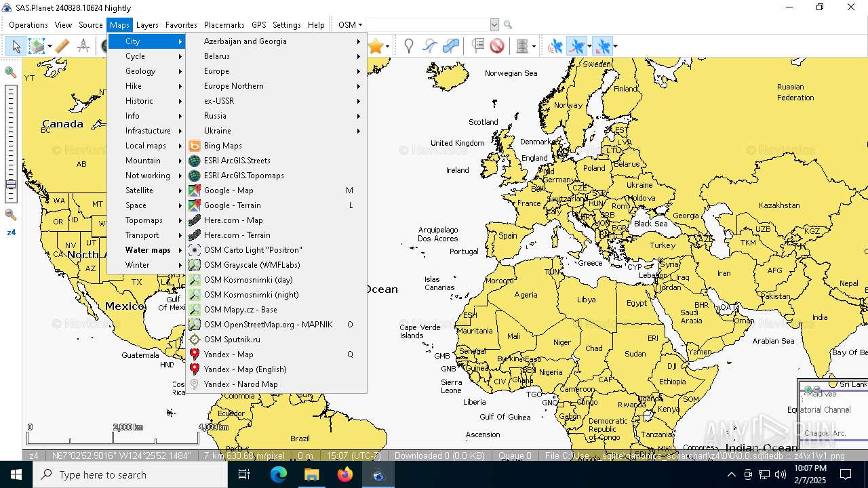
Task: Click the mini overview map thumbnail
Action: [x=833, y=415]
